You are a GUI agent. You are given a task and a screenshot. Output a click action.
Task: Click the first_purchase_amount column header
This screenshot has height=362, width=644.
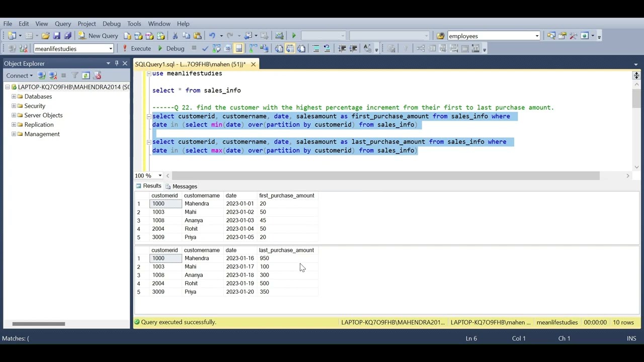pyautogui.click(x=287, y=196)
